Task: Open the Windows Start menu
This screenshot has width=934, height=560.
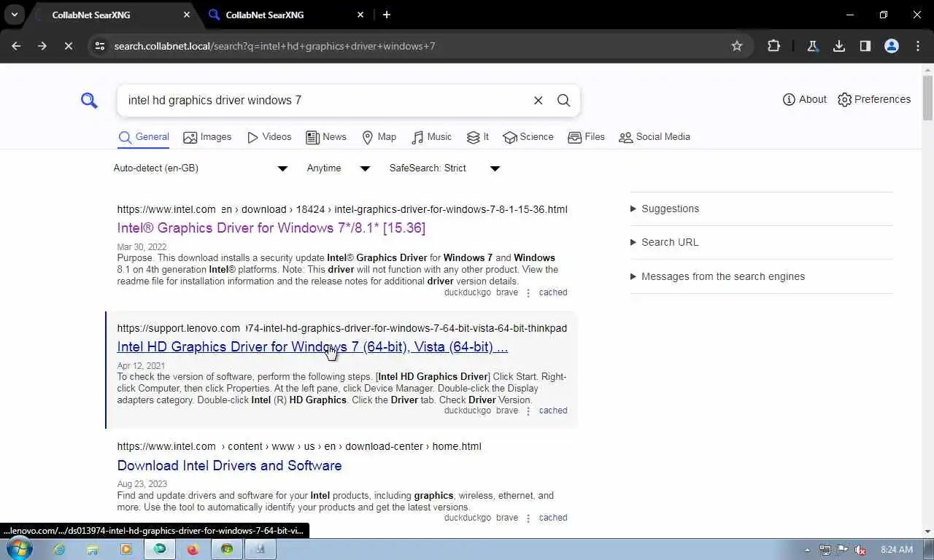Action: (x=19, y=549)
